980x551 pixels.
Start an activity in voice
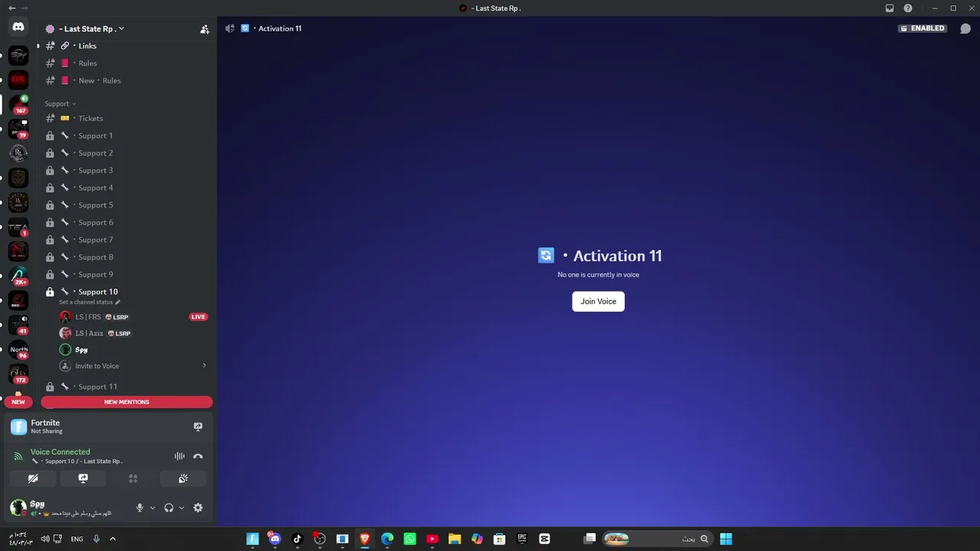click(x=133, y=478)
